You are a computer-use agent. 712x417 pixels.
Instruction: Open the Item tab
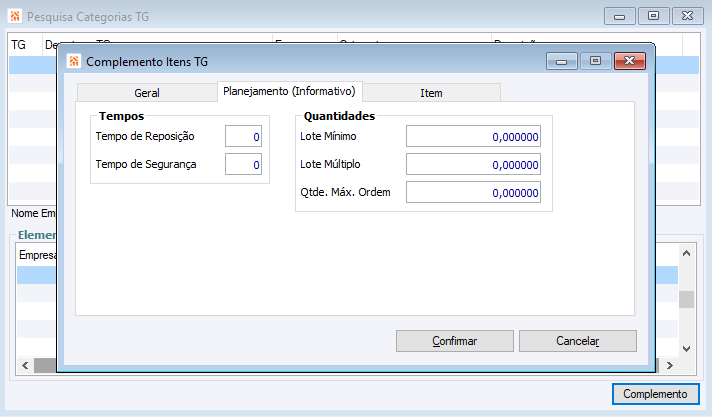coord(431,93)
